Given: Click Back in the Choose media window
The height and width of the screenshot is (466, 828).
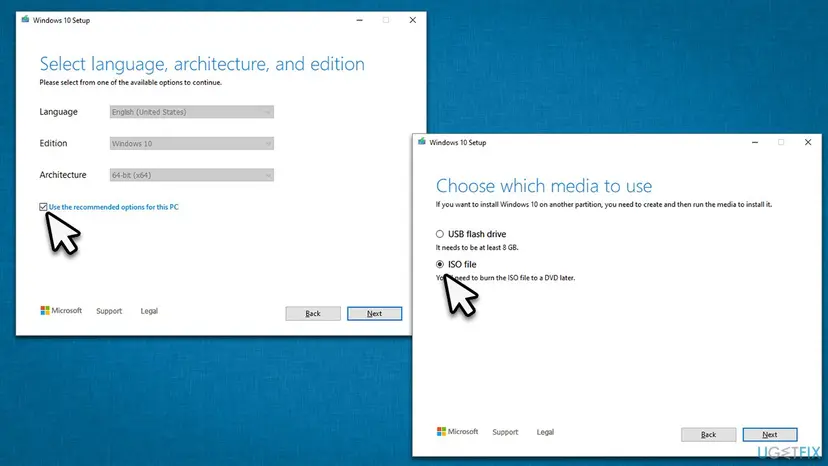Looking at the screenshot, I should (x=708, y=434).
